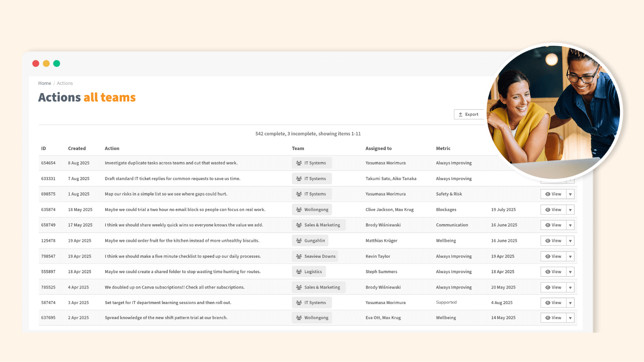Click the Actions breadcrumb
Screen dimensions: 644x362
tap(65, 83)
